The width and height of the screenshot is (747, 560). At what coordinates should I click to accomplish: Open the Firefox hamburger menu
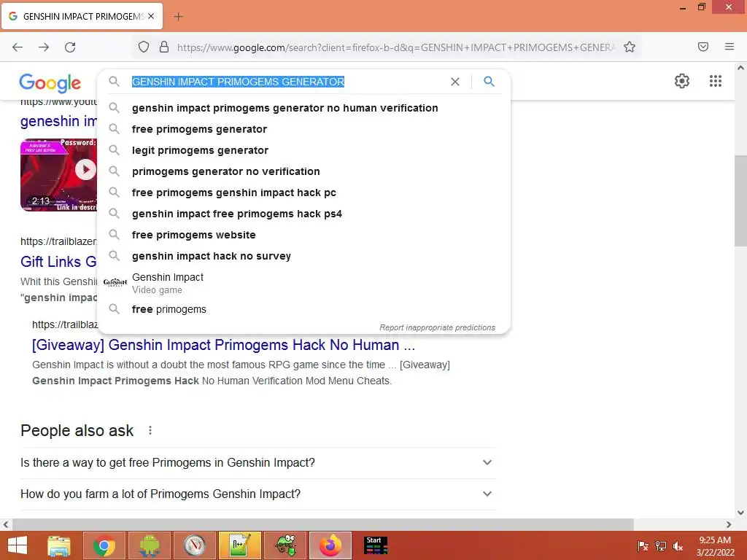(729, 47)
